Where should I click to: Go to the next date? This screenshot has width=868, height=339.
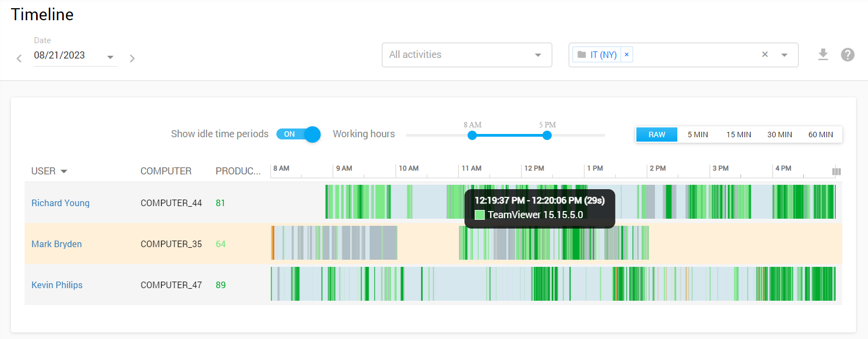[132, 59]
